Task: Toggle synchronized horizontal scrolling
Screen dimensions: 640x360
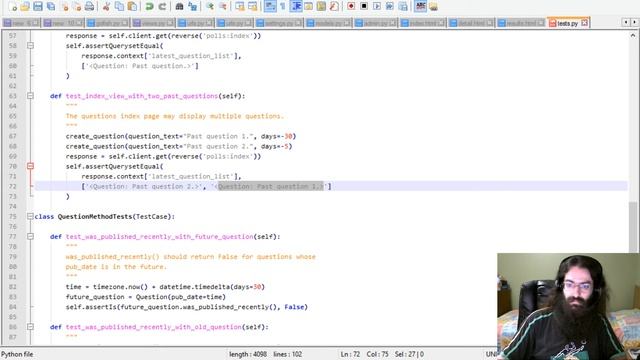Action: 253,6
